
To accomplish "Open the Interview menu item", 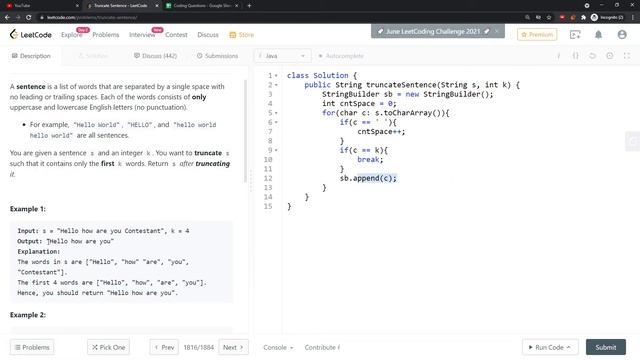I will 142,35.
